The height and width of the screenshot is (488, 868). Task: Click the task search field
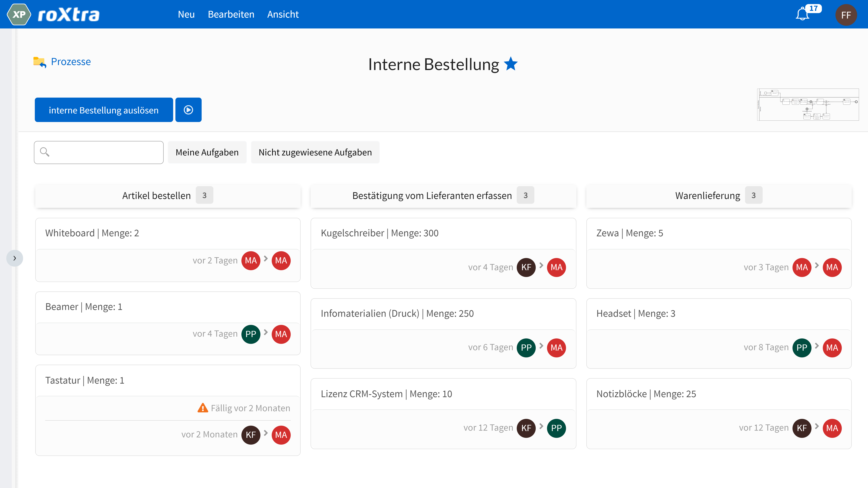(104, 152)
